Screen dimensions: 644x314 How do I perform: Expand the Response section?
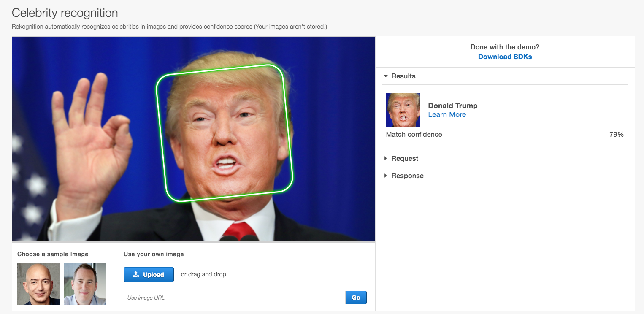click(x=404, y=176)
